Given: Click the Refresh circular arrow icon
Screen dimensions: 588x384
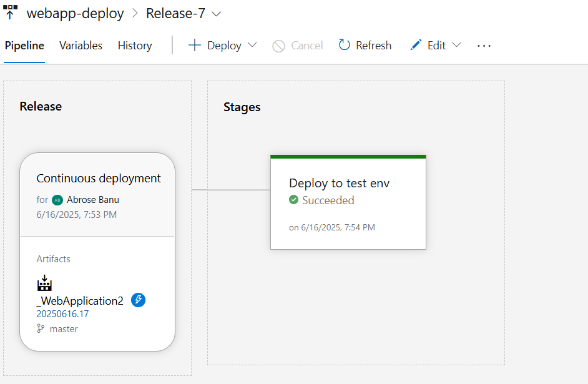Looking at the screenshot, I should [345, 45].
